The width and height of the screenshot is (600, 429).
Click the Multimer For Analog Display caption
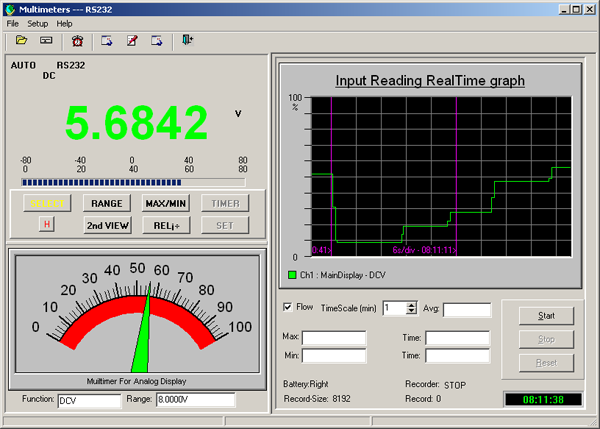(136, 381)
